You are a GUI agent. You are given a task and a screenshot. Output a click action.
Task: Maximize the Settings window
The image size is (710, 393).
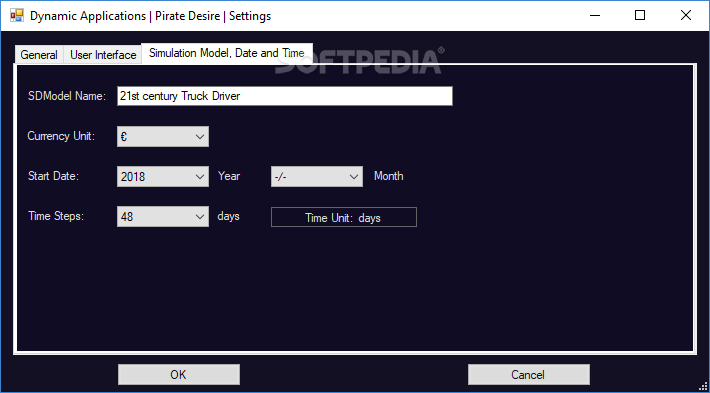coord(640,16)
